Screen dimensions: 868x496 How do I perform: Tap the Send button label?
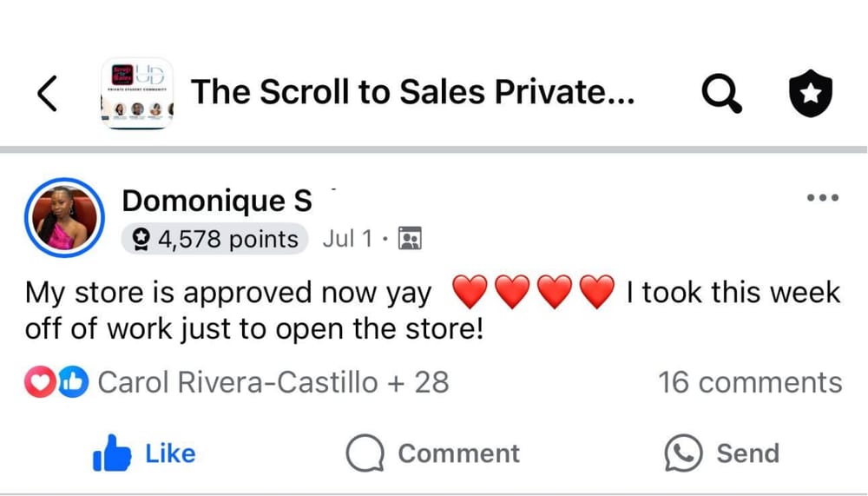[748, 454]
